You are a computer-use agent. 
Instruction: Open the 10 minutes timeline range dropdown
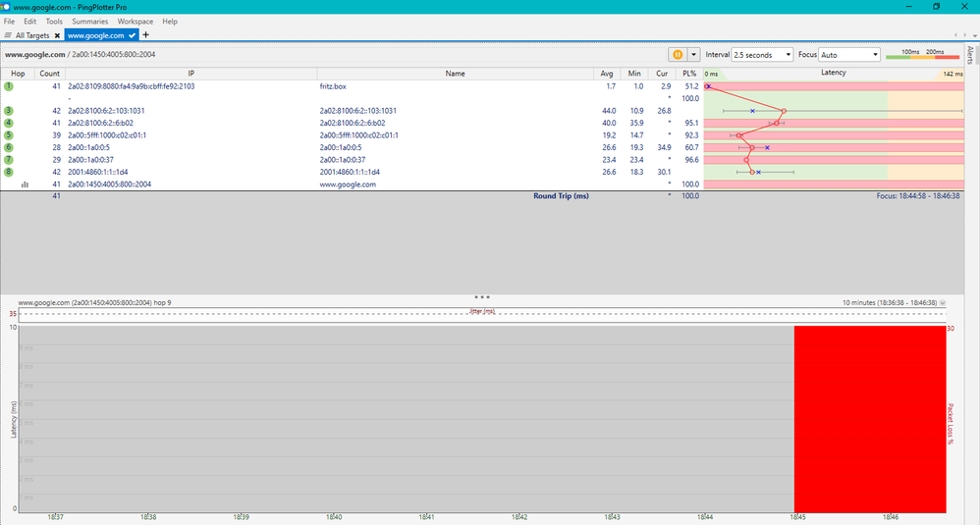[943, 303]
